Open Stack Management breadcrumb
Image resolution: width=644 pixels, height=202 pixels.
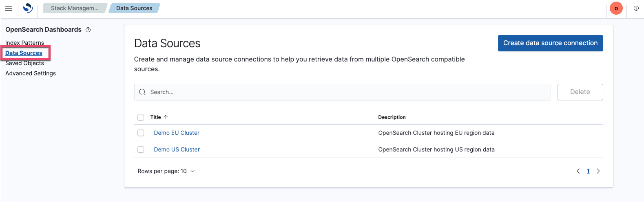tap(75, 8)
